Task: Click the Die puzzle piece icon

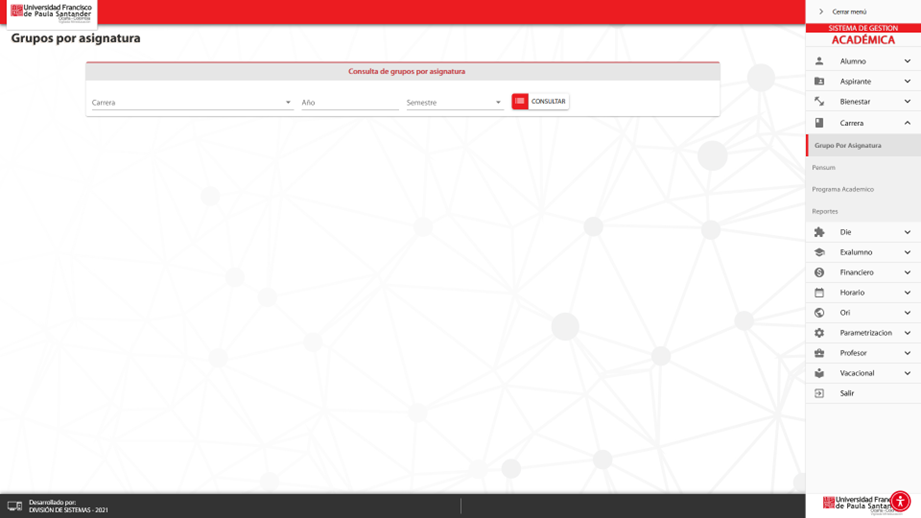Action: tap(819, 232)
